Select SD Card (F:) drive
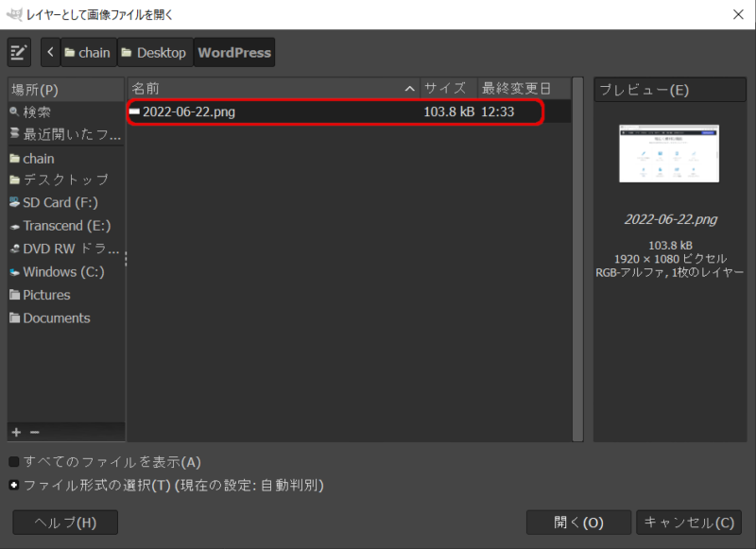 [66, 202]
